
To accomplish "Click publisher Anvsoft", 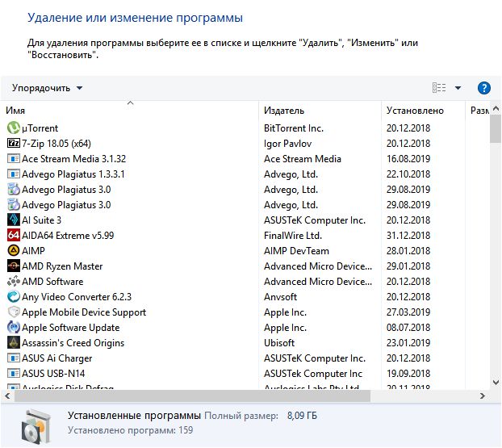I will pos(280,297).
